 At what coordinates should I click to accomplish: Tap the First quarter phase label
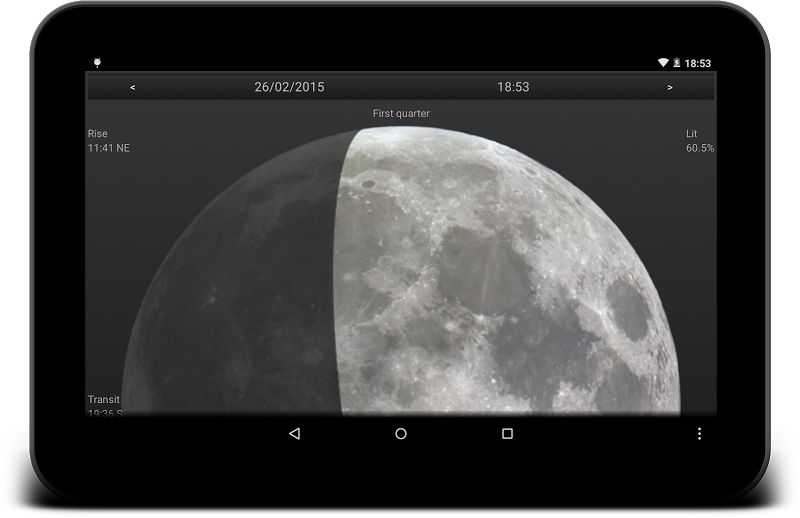point(401,114)
